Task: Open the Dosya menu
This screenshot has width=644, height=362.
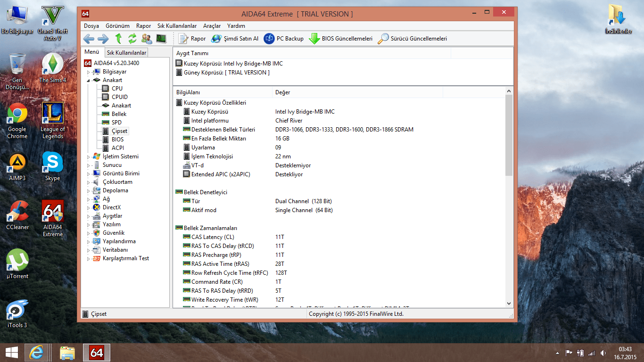Action: click(x=91, y=26)
